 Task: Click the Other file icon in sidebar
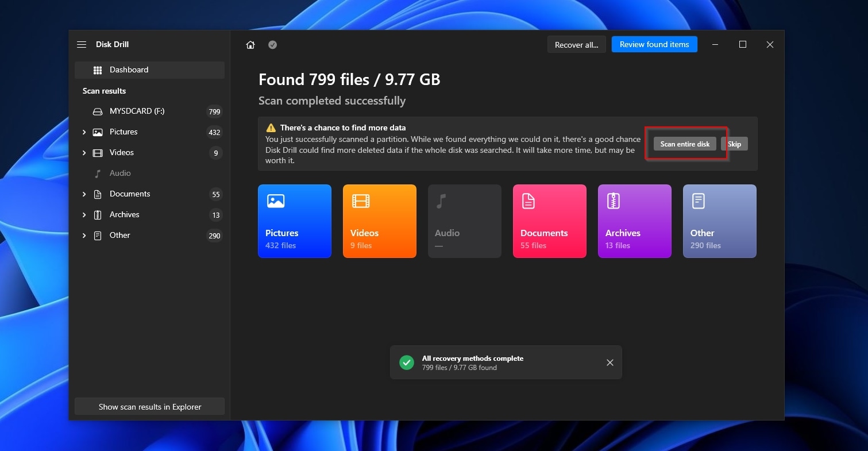pos(98,236)
